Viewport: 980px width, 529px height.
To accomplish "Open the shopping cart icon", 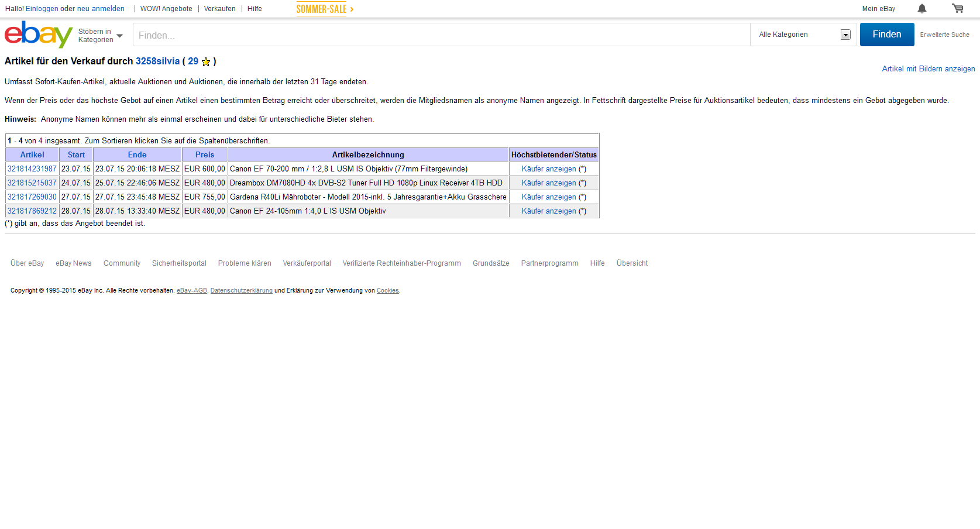I will click(958, 8).
